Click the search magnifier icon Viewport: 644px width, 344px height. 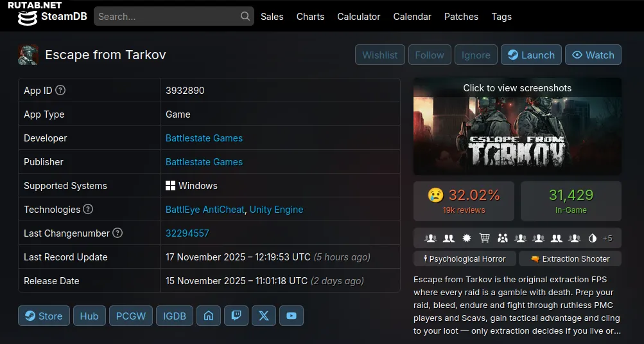point(245,16)
